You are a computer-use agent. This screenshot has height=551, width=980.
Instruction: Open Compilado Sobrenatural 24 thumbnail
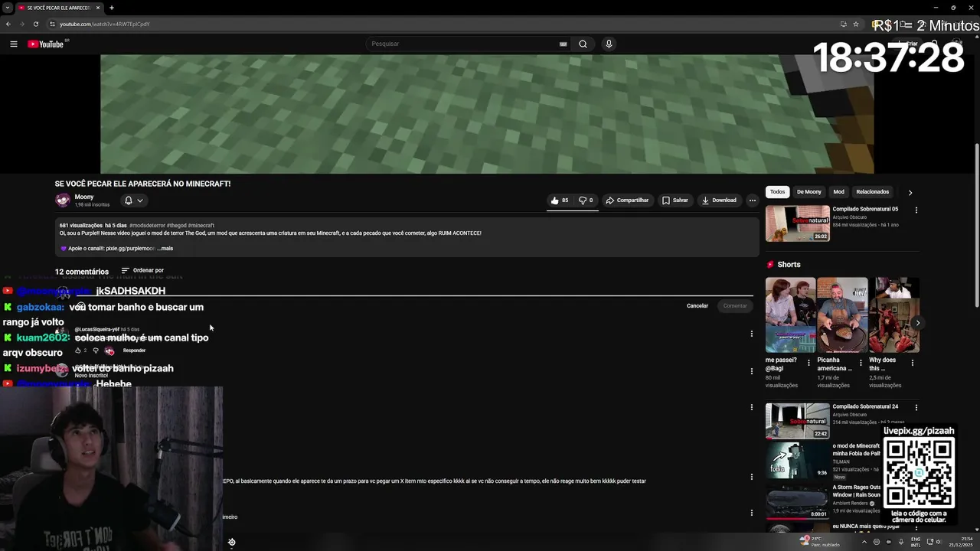[797, 421]
